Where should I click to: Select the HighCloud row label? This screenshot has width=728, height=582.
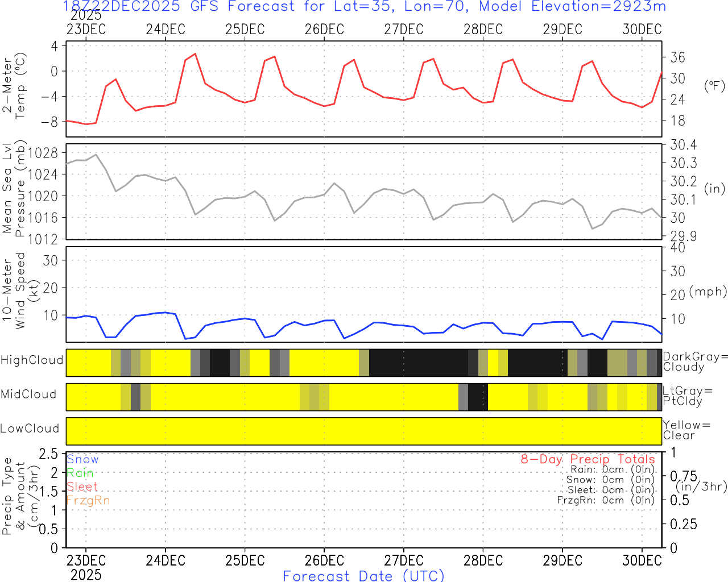point(32,360)
